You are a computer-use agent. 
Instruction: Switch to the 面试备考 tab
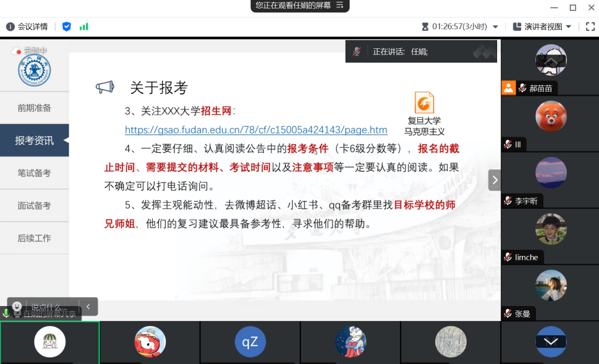[34, 206]
